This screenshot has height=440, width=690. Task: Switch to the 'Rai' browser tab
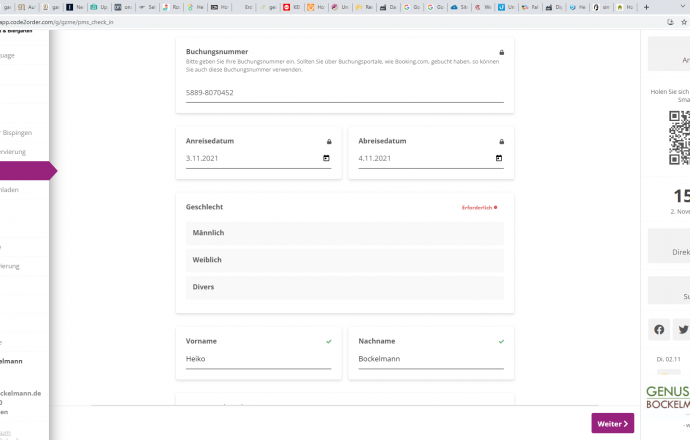pyautogui.click(x=364, y=7)
